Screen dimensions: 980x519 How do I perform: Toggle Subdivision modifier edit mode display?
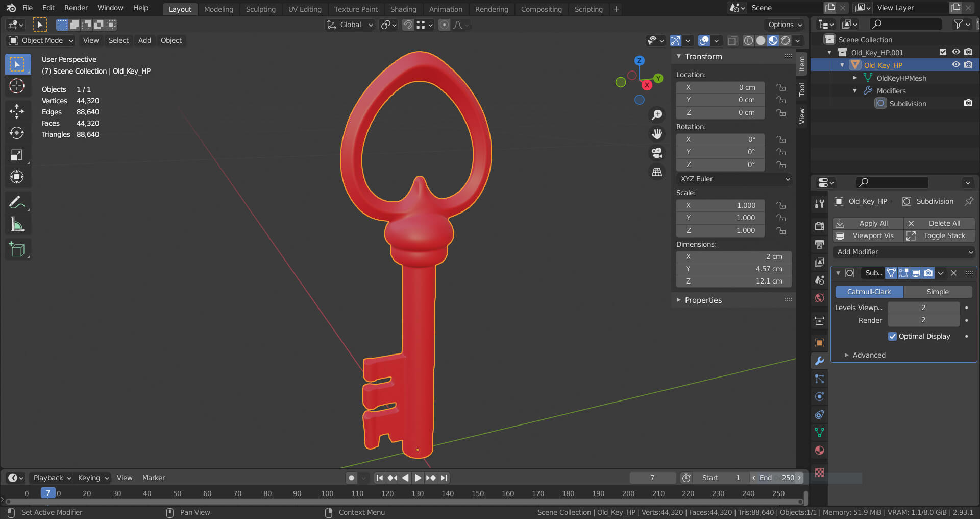tap(903, 273)
